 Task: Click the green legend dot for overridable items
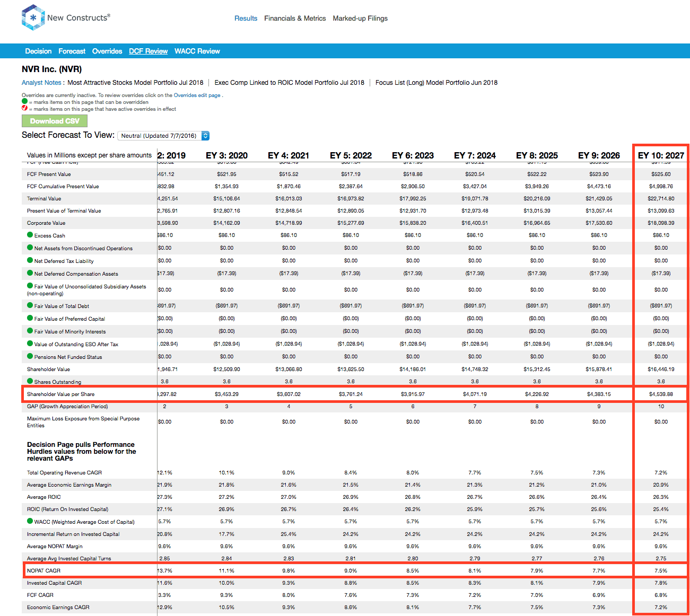[x=24, y=101]
